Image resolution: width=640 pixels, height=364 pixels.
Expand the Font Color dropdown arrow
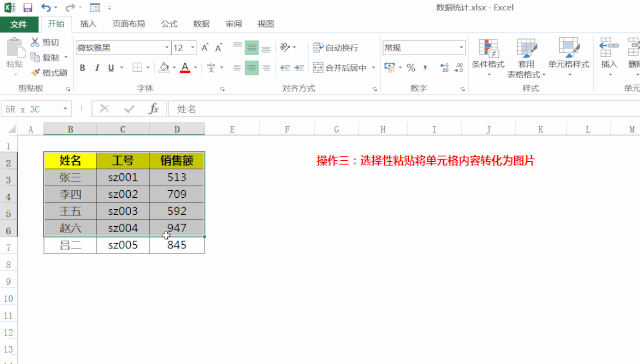point(196,68)
